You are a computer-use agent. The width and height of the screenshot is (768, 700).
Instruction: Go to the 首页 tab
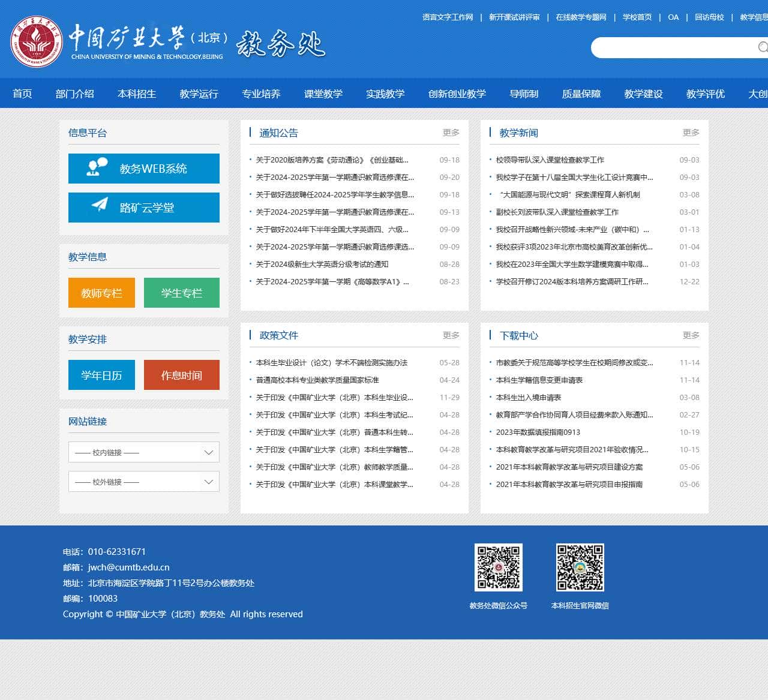tap(22, 94)
